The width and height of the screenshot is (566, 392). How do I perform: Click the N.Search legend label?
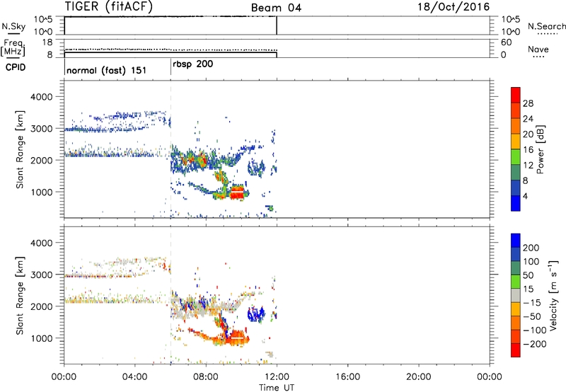(546, 26)
